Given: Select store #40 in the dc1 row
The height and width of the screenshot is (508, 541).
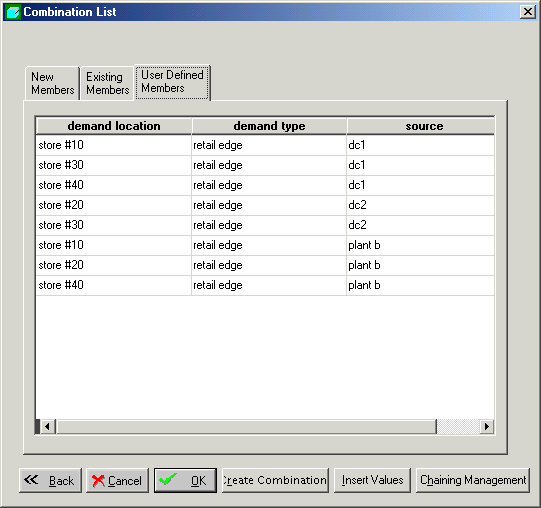Looking at the screenshot, I should 114,185.
